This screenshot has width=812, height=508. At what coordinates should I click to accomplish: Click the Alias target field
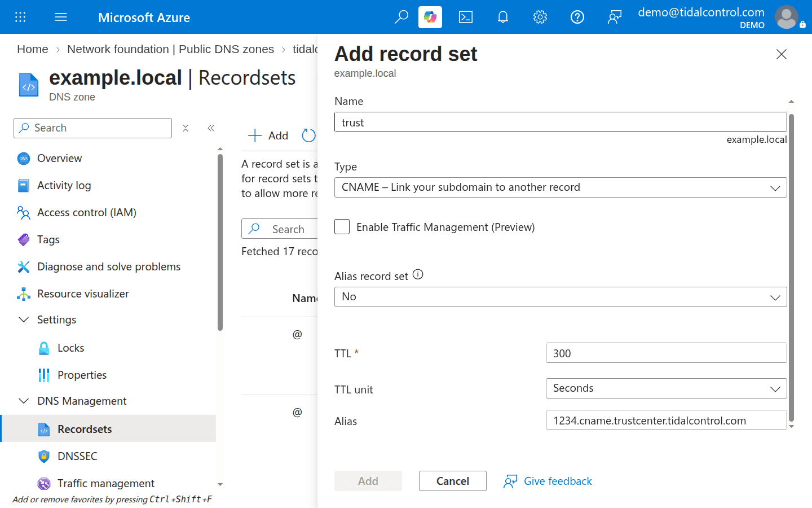pyautogui.click(x=666, y=420)
